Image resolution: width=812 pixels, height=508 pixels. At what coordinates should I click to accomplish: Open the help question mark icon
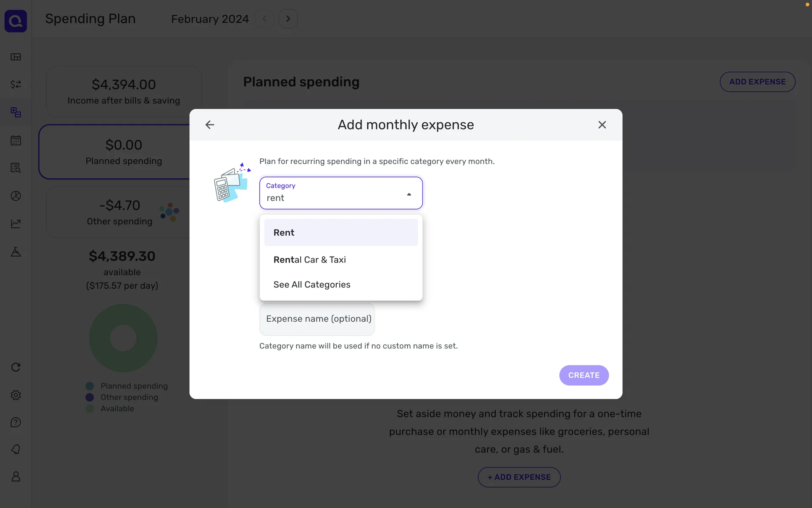point(16,422)
